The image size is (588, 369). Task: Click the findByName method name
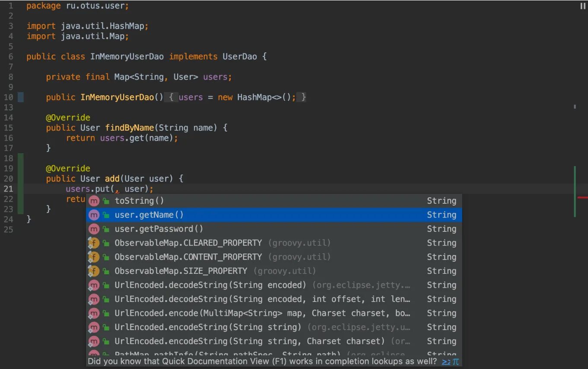(x=129, y=128)
